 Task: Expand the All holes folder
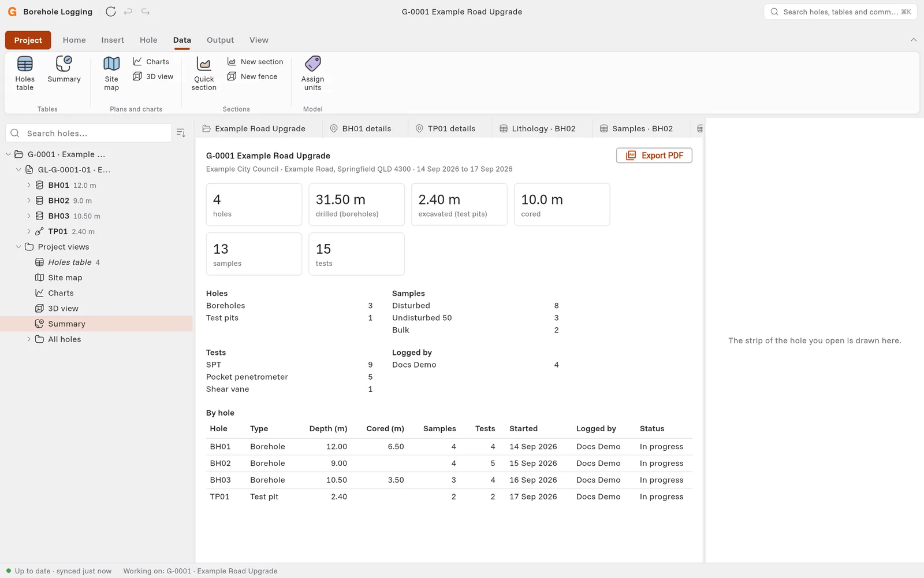(29, 339)
